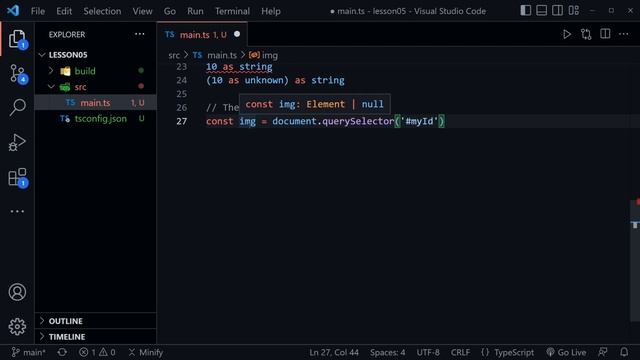Open the Run menu
The height and width of the screenshot is (360, 640).
(196, 11)
